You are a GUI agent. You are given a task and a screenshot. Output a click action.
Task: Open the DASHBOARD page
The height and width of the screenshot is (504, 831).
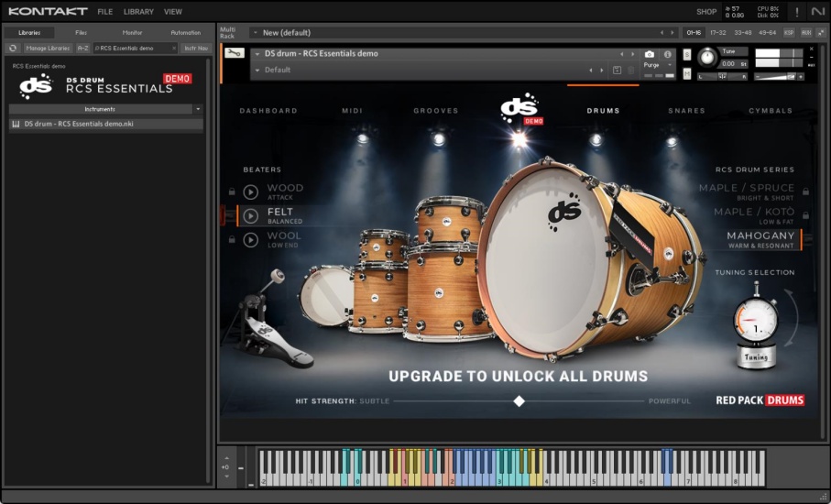pos(268,111)
